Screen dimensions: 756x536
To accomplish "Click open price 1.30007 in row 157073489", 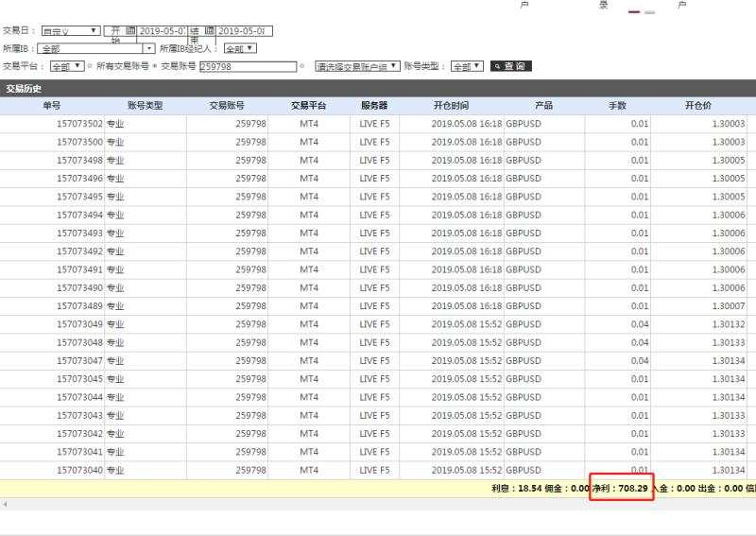I will click(729, 306).
